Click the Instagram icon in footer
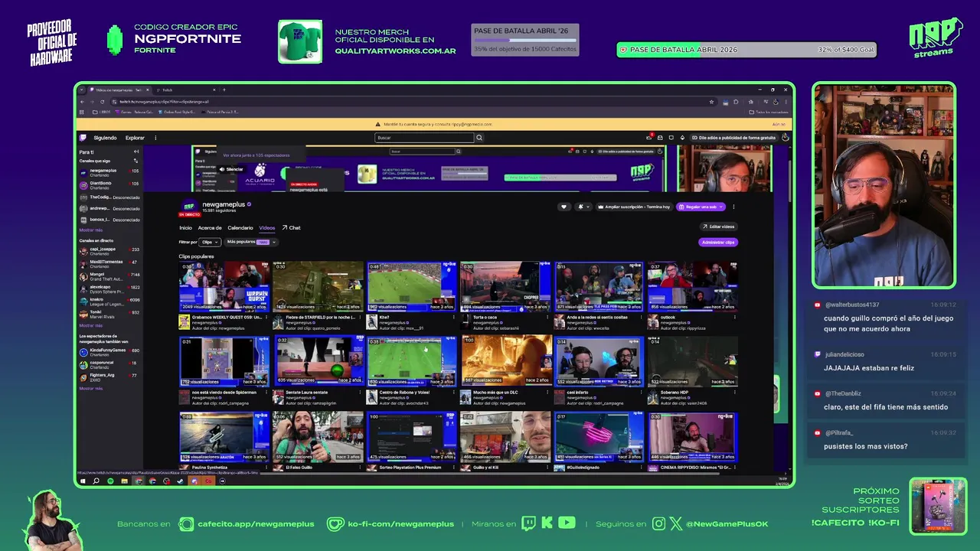 tap(659, 523)
